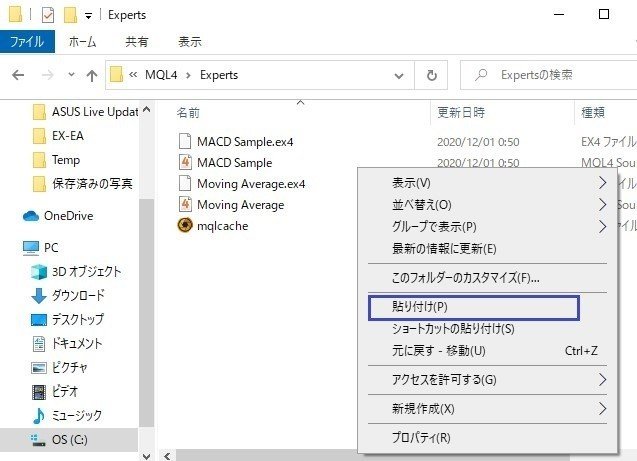The image size is (637, 461).
Task: Choose 元に戻す - 移動(U) in context menu
Action: [488, 351]
